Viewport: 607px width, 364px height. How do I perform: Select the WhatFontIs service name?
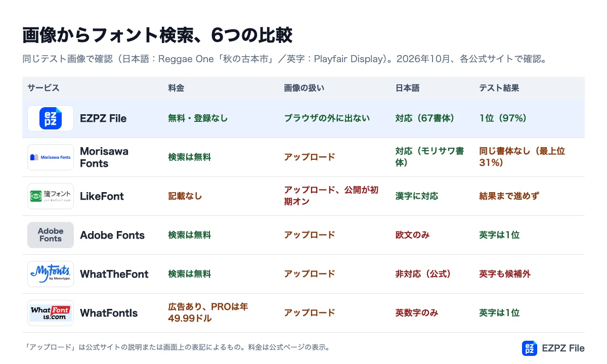(x=109, y=313)
